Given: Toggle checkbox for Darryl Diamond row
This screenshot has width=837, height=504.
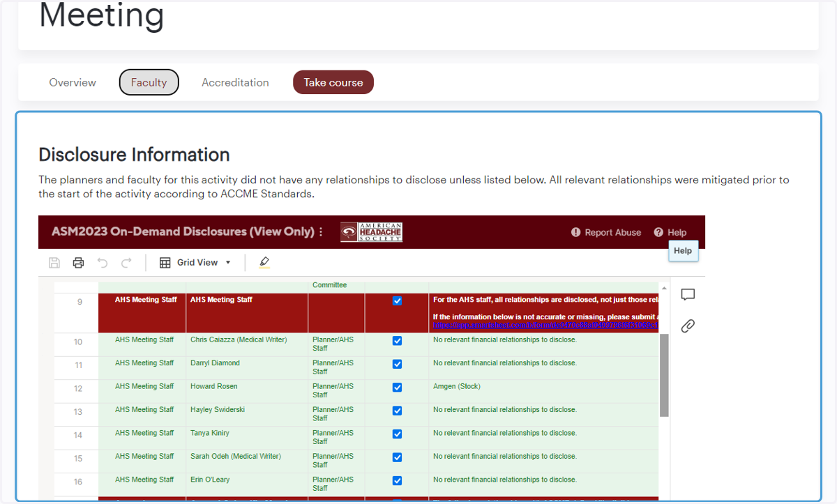Looking at the screenshot, I should (397, 364).
